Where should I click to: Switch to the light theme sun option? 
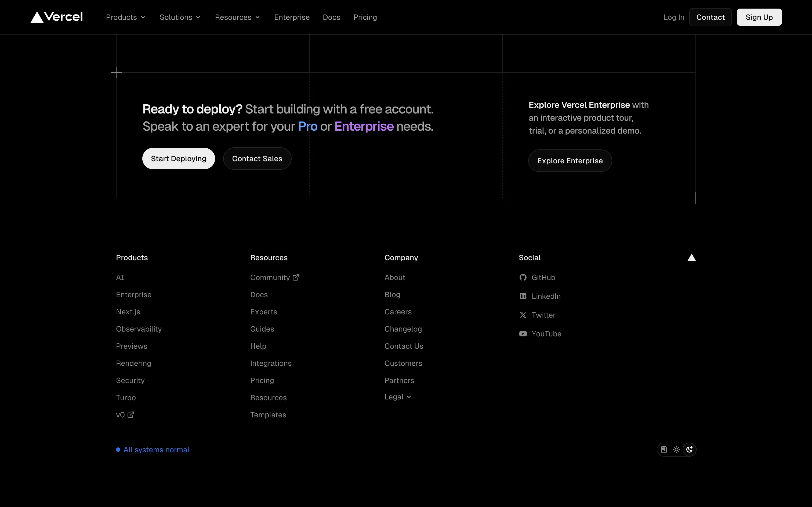(x=676, y=449)
